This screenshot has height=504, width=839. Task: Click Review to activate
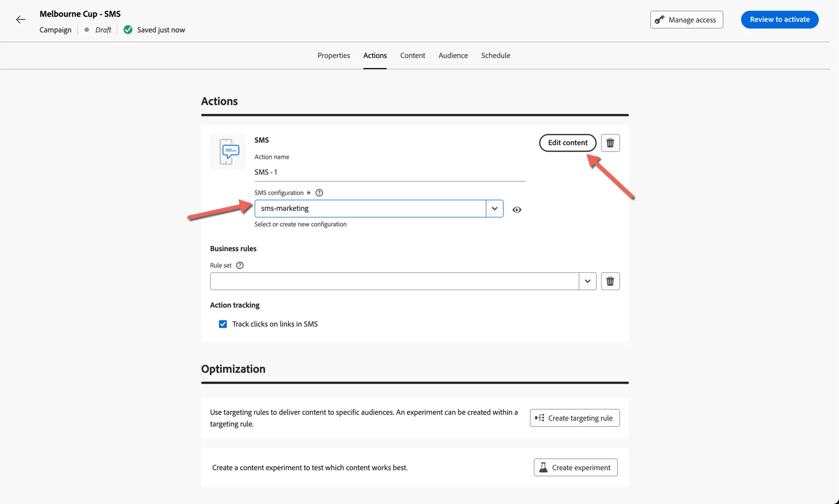(779, 19)
